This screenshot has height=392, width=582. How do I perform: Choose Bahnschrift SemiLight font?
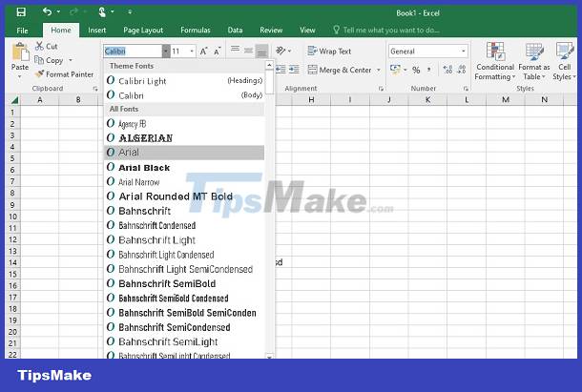pyautogui.click(x=184, y=341)
